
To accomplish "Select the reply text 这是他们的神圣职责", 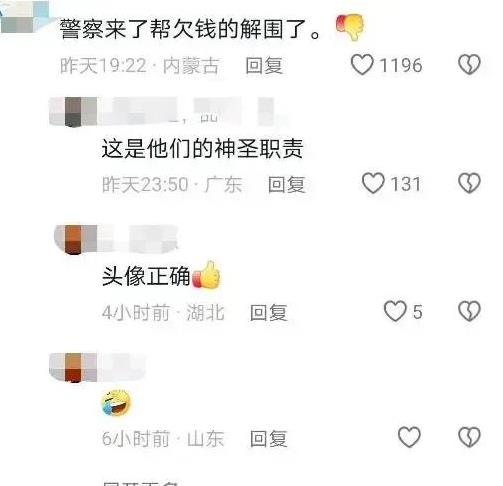I will click(202, 149).
